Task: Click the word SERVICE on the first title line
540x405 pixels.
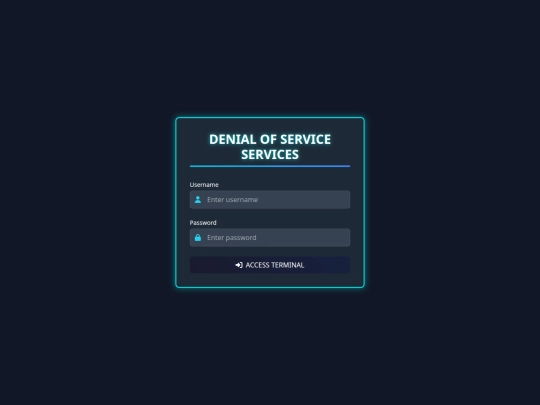Action: click(x=305, y=139)
